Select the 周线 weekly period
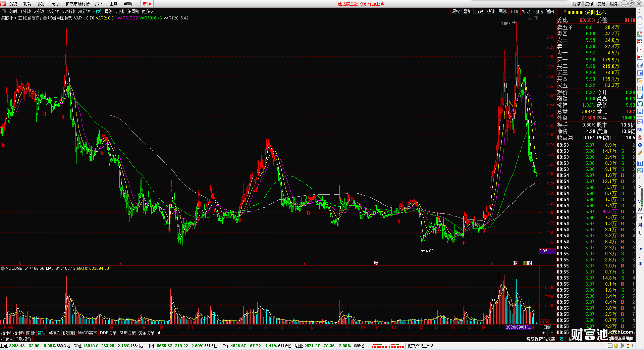The width and height of the screenshot is (644, 350). 109,11
